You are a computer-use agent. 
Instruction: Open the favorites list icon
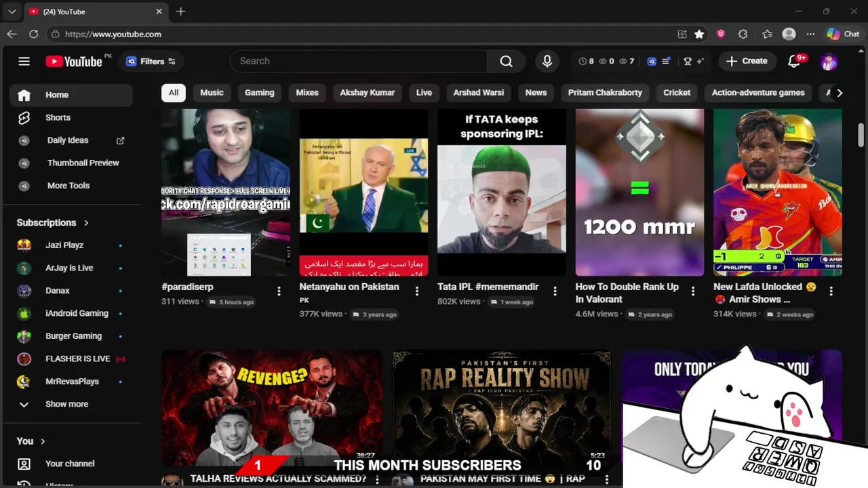(767, 34)
